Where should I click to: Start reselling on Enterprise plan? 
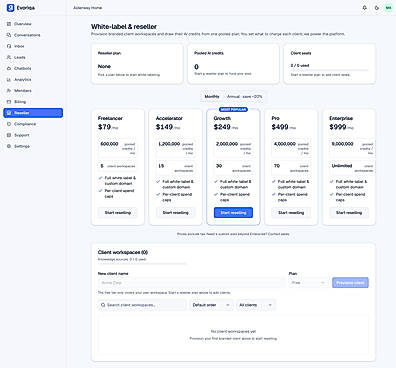pyautogui.click(x=349, y=213)
